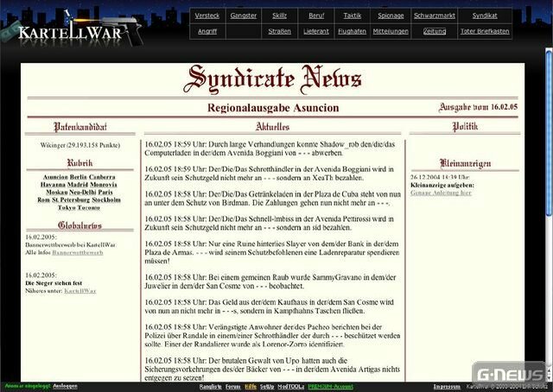The width and height of the screenshot is (553, 392).
Task: Click the 'Ausgabe vom 16.02.05' date text
Action: (478, 107)
